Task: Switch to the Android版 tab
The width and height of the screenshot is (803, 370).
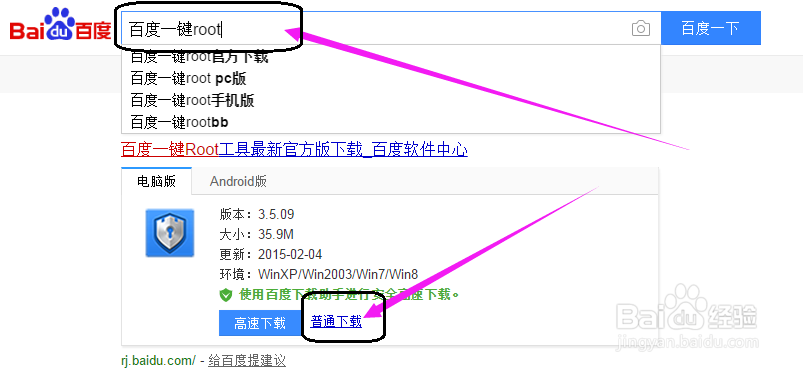Action: pos(238,181)
